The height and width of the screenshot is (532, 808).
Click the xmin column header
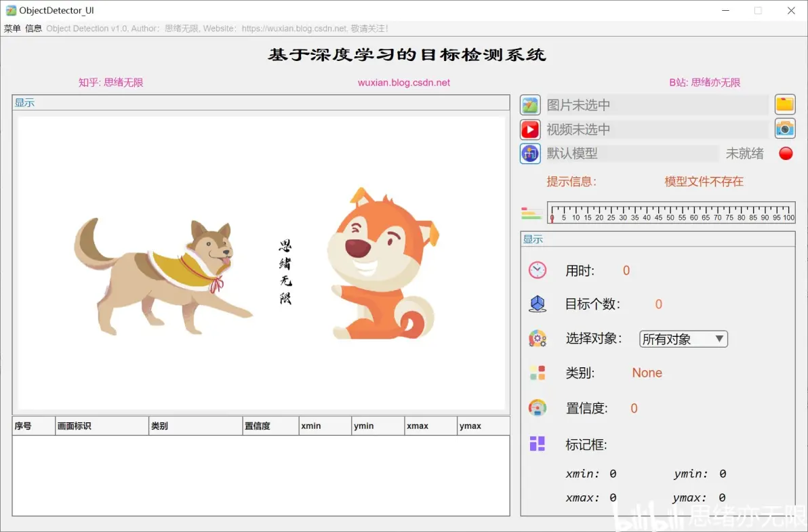[325, 426]
